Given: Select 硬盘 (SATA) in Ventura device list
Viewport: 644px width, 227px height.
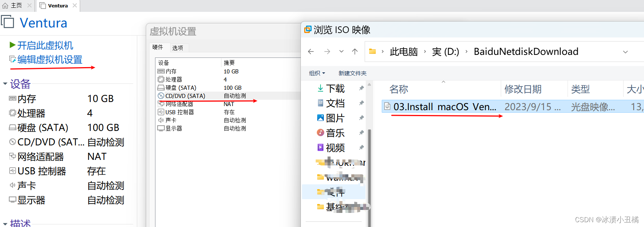Looking at the screenshot, I should pyautogui.click(x=43, y=128).
